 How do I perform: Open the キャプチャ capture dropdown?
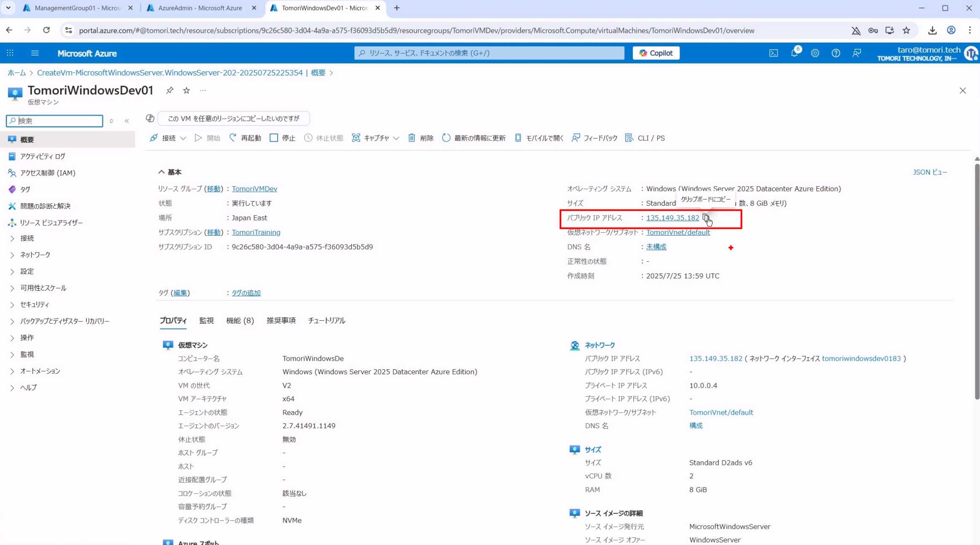pyautogui.click(x=376, y=138)
